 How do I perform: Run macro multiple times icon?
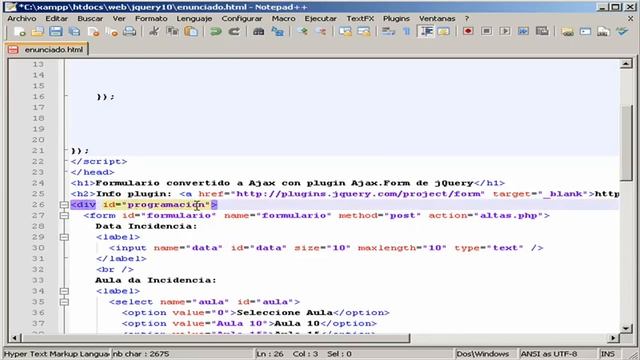pos(523,31)
